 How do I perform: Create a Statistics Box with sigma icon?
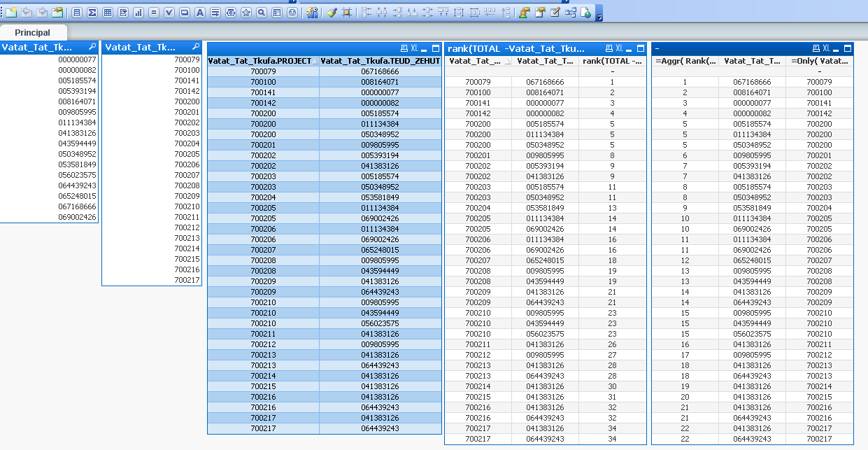[92, 13]
